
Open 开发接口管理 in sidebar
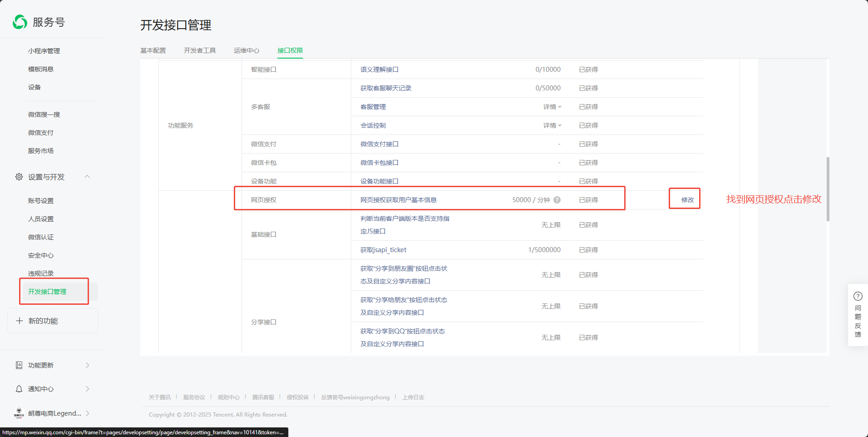pos(47,292)
